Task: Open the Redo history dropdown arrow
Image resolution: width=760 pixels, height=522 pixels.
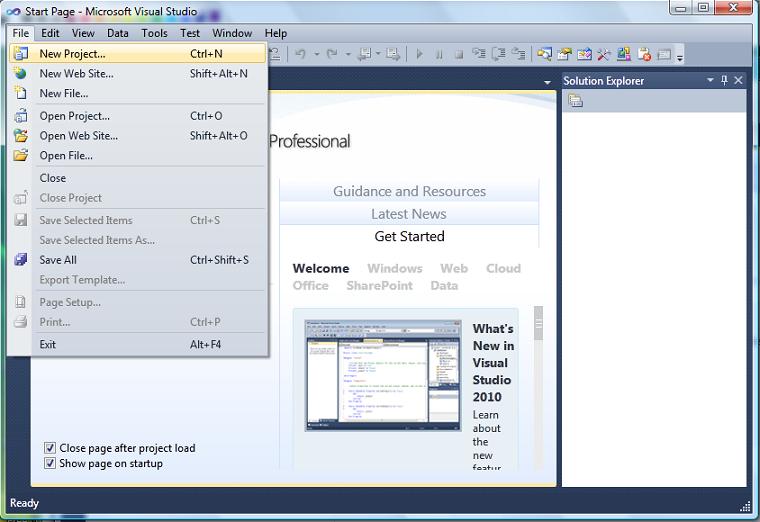Action: click(348, 54)
